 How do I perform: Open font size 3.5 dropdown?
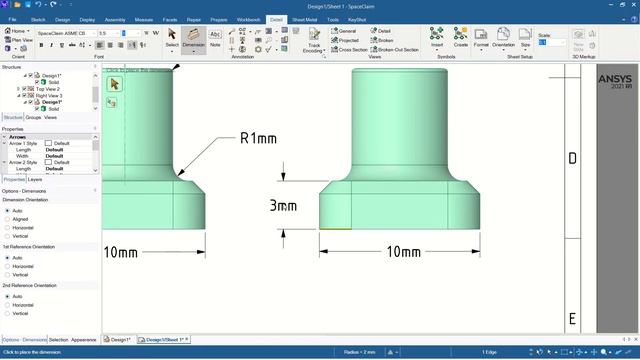pyautogui.click(x=118, y=33)
